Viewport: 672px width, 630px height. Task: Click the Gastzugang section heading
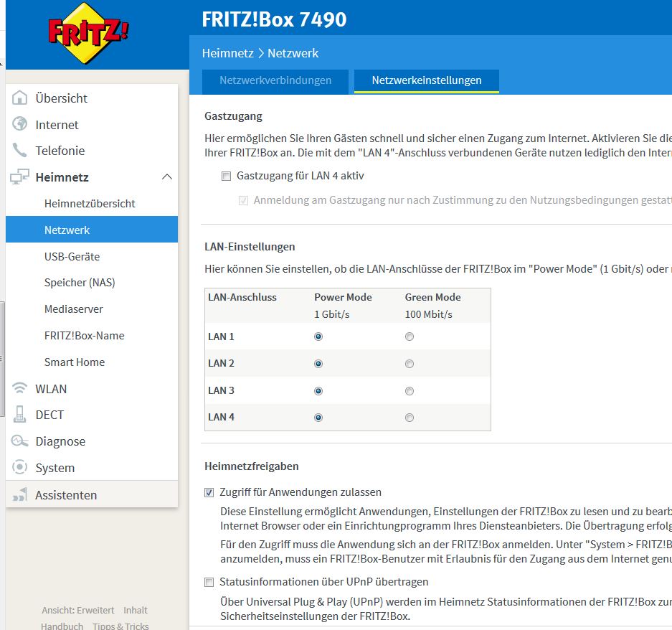[233, 116]
